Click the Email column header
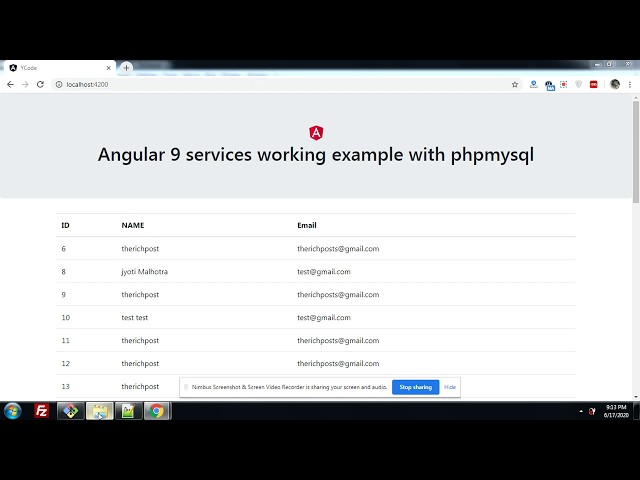Image resolution: width=640 pixels, height=480 pixels. [307, 225]
